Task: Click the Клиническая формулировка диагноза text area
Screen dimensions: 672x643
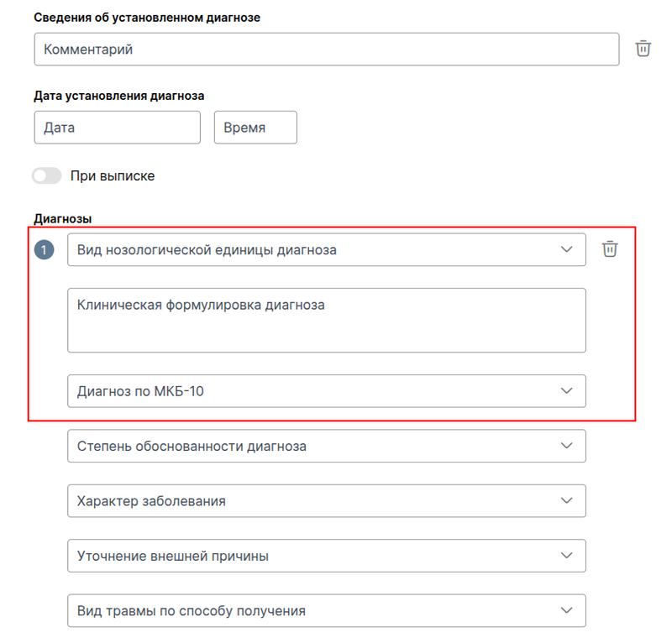Action: point(327,321)
